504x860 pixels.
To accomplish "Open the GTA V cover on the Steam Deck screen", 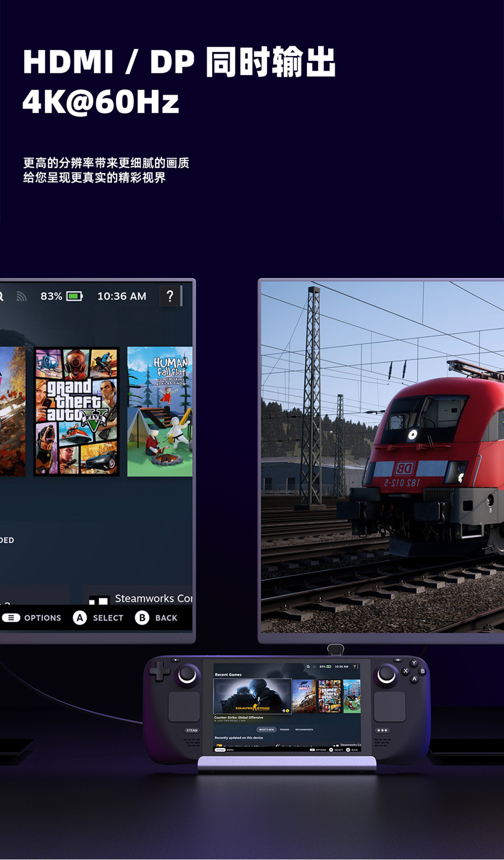I will [x=329, y=696].
